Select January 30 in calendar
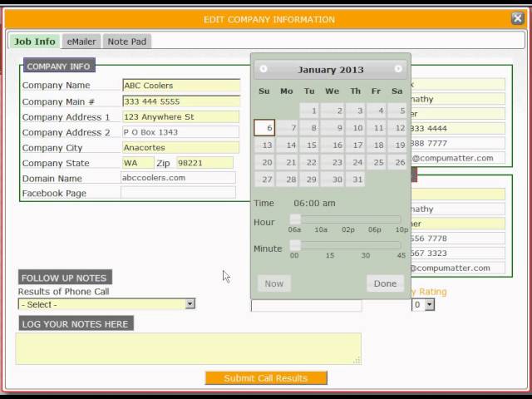The width and height of the screenshot is (532, 399). tap(332, 180)
